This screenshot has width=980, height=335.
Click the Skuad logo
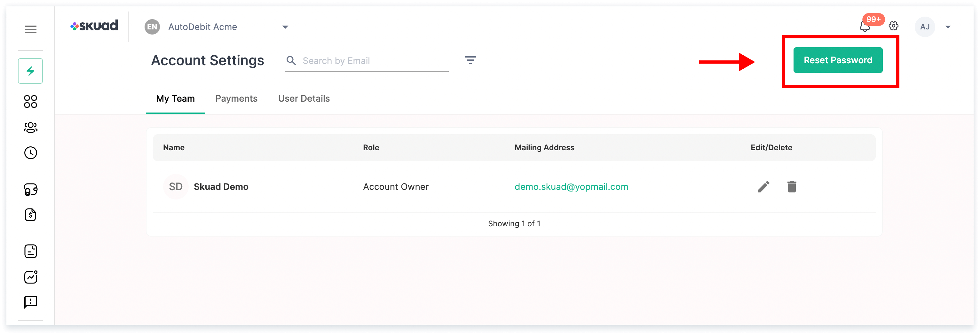point(94,26)
